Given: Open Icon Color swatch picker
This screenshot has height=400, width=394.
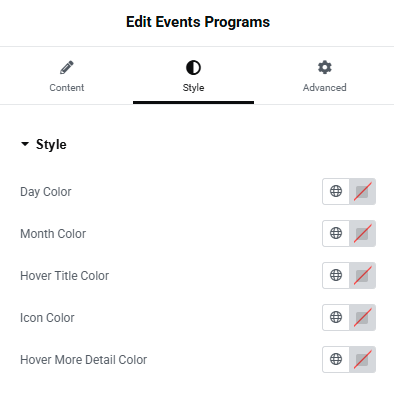Looking at the screenshot, I should [362, 317].
